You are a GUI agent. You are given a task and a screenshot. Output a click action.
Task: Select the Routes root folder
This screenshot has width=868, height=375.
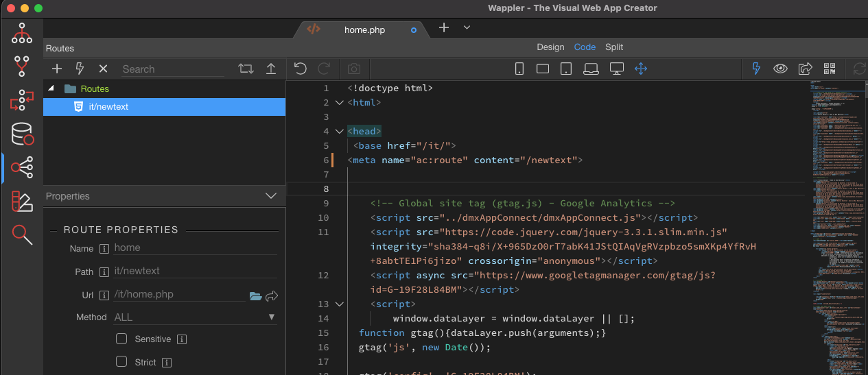[95, 88]
